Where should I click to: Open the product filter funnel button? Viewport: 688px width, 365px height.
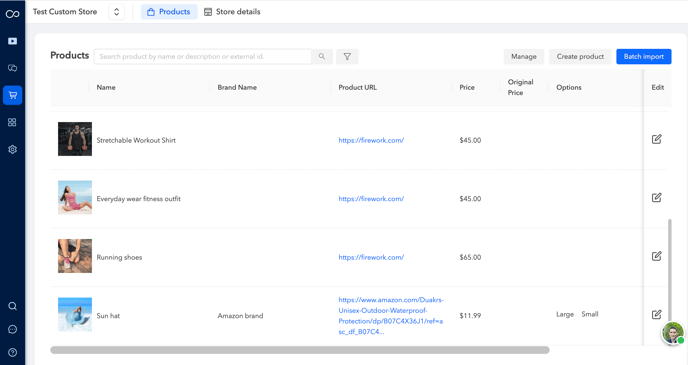(347, 57)
